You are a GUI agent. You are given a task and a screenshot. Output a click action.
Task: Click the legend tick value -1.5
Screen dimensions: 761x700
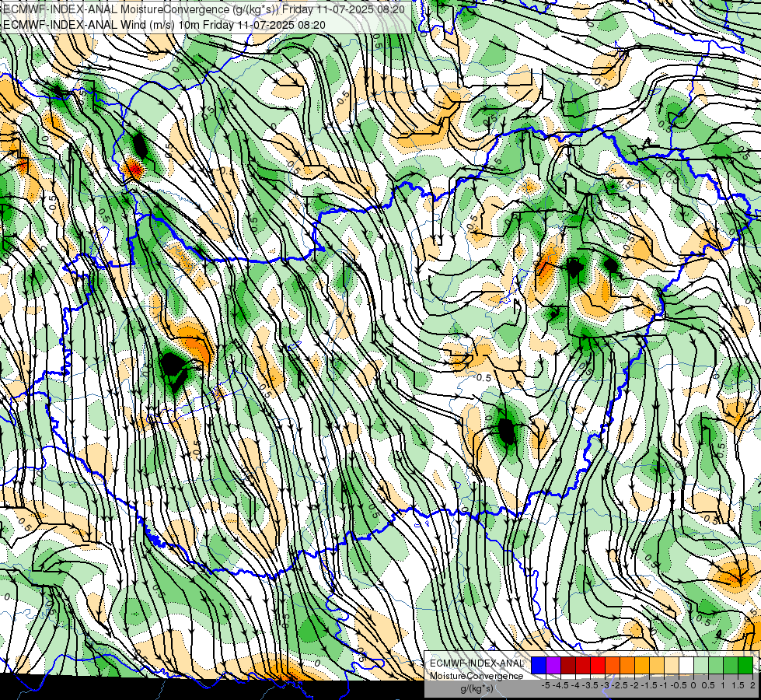click(649, 685)
